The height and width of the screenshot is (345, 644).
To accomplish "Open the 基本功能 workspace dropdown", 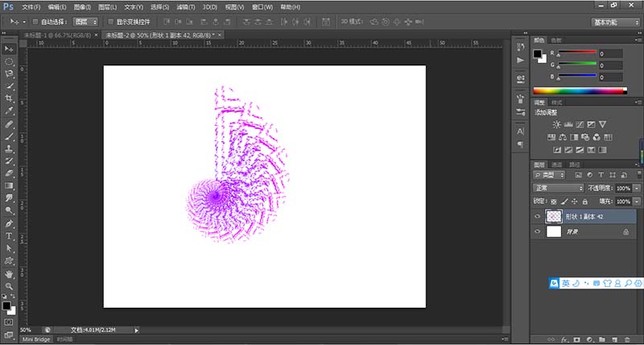I will (615, 23).
